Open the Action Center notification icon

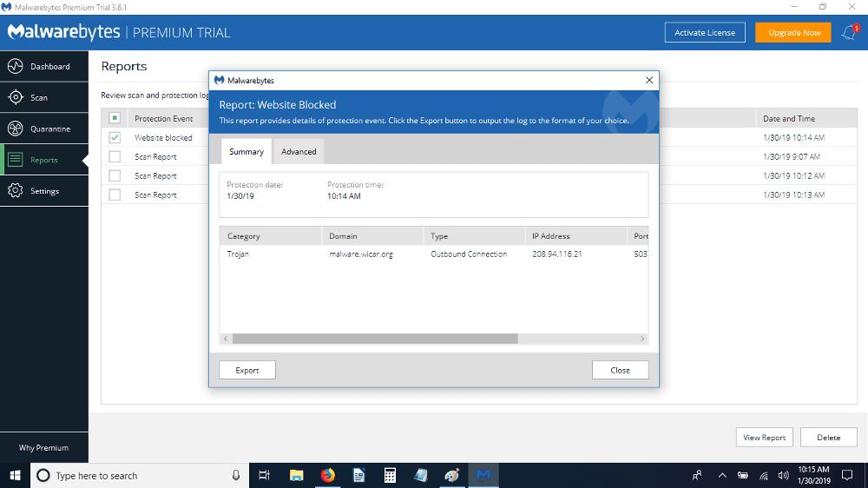coord(847,475)
